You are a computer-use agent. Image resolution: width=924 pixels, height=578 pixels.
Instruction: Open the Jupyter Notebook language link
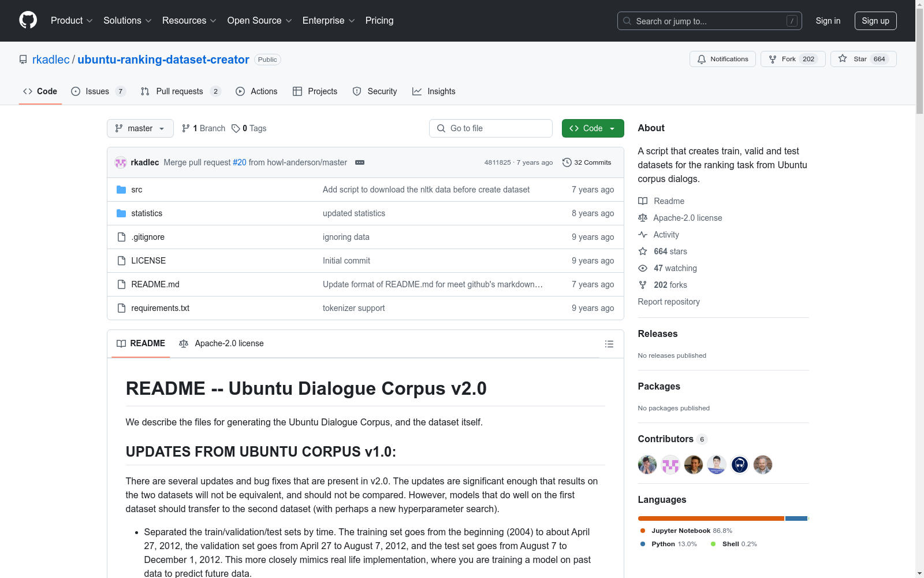tap(686, 531)
